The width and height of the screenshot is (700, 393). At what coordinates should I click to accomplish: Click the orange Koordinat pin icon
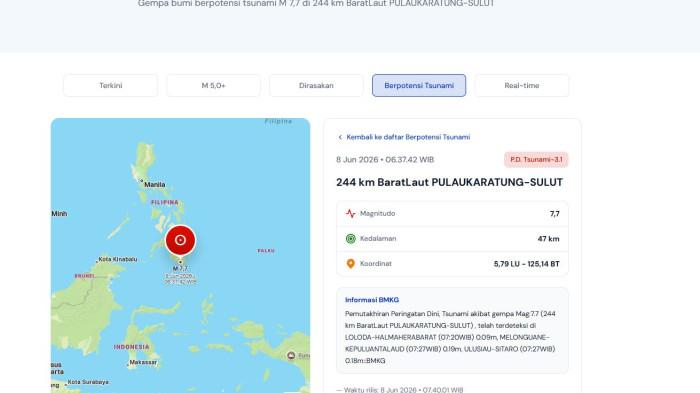pos(350,264)
